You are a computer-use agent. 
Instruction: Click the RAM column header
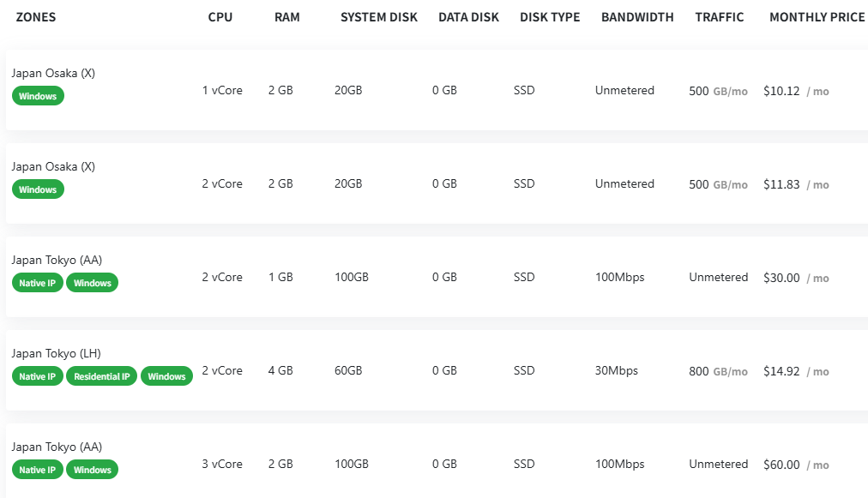click(287, 17)
